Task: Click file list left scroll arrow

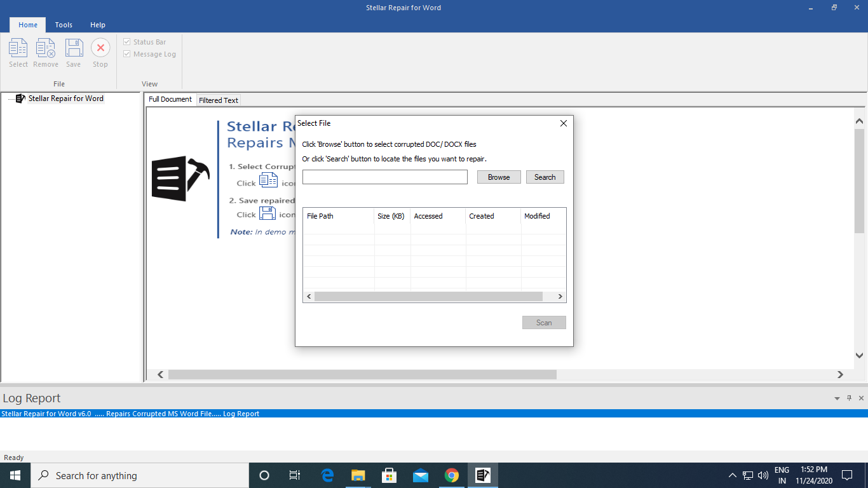Action: pyautogui.click(x=309, y=297)
